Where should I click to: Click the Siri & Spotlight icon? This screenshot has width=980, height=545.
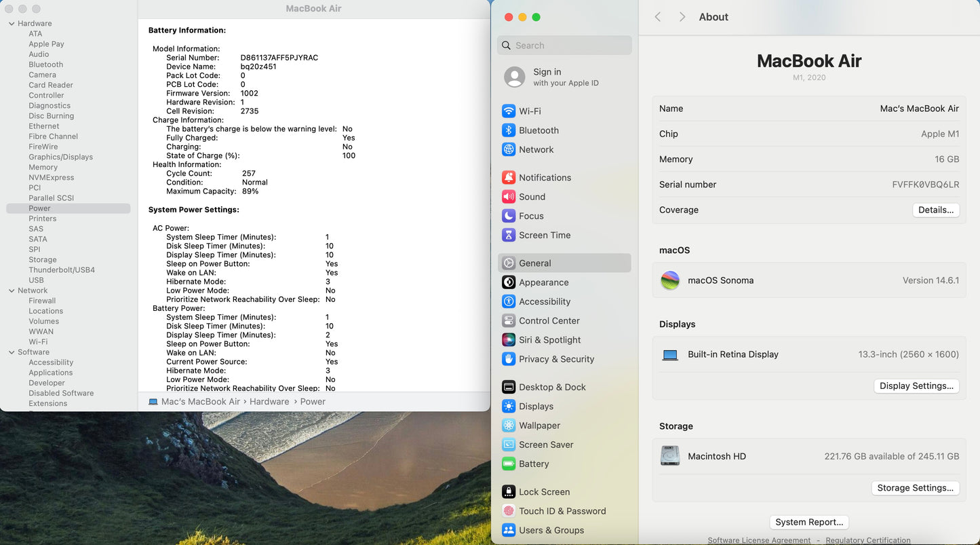point(509,340)
